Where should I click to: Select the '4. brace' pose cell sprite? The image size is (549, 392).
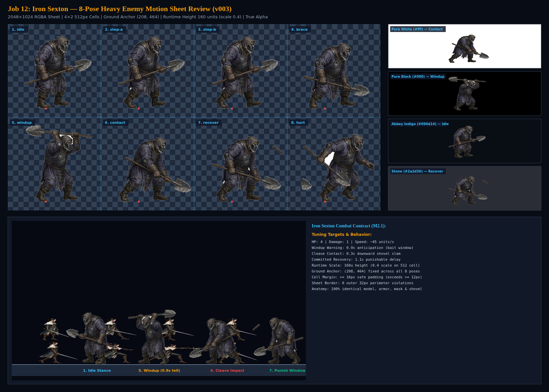337,75
